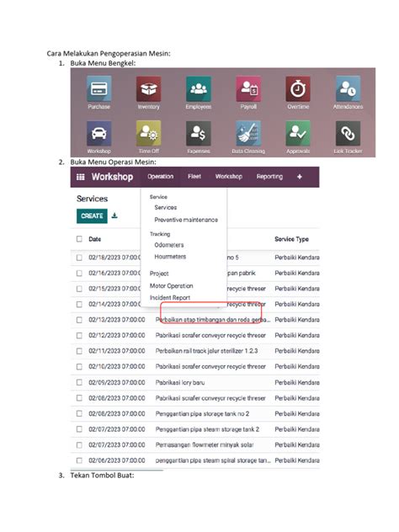
Task: Expand the Operation menu in the navbar
Action: (x=161, y=177)
